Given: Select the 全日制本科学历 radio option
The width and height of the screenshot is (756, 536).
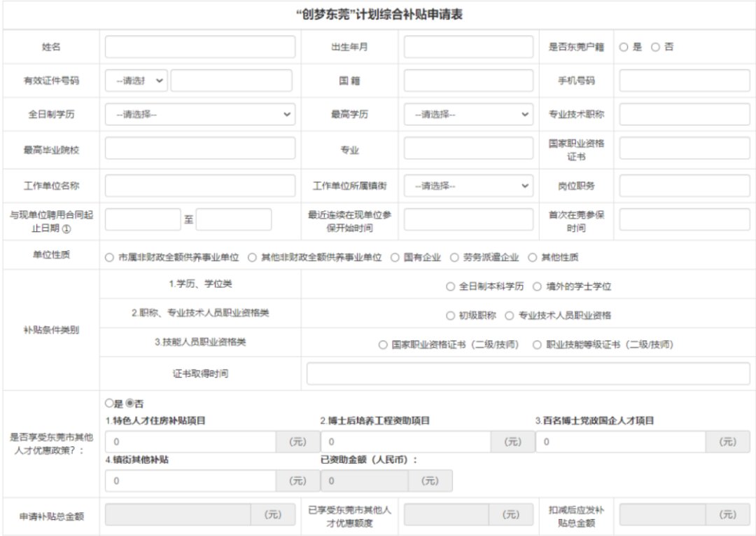Looking at the screenshot, I should [450, 287].
